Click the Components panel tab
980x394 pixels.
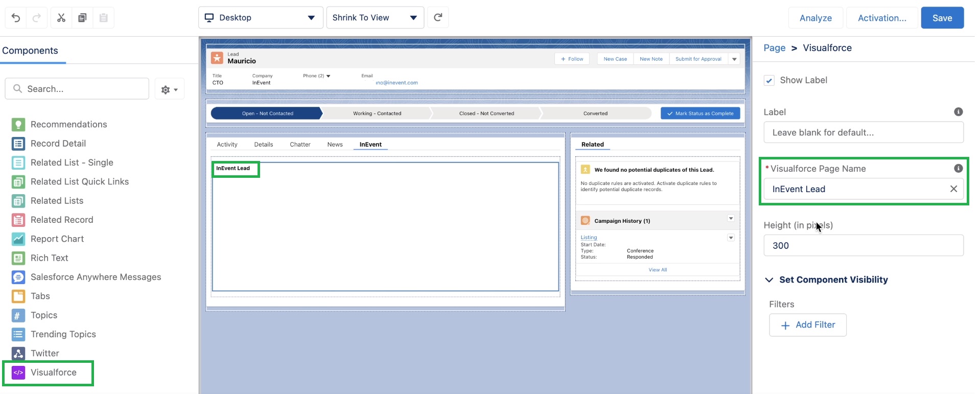tap(30, 51)
